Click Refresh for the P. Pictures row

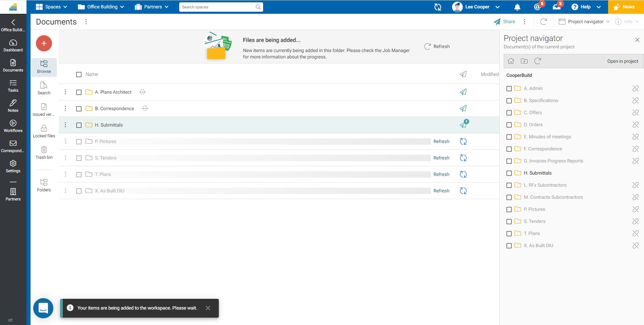coord(441,141)
